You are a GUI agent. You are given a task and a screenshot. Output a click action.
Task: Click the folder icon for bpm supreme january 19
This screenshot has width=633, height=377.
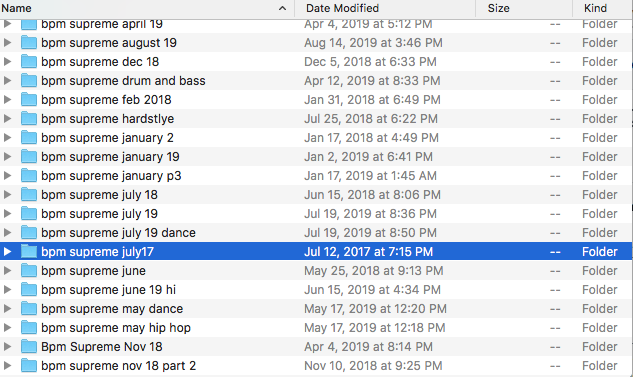(29, 157)
